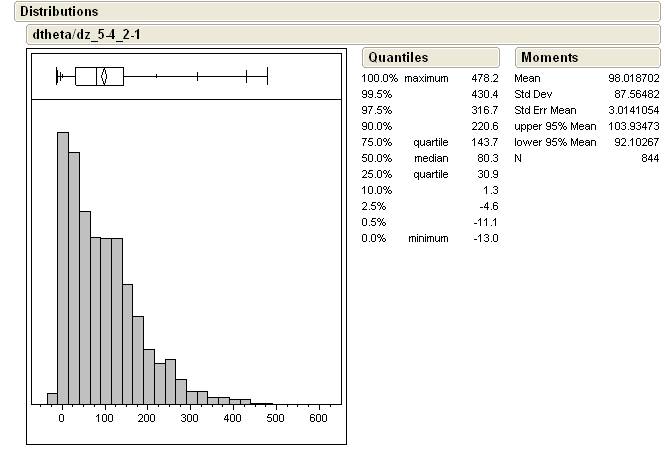The image size is (665, 452).
Task: Select the small histogram bar left of zero
Action: point(52,398)
